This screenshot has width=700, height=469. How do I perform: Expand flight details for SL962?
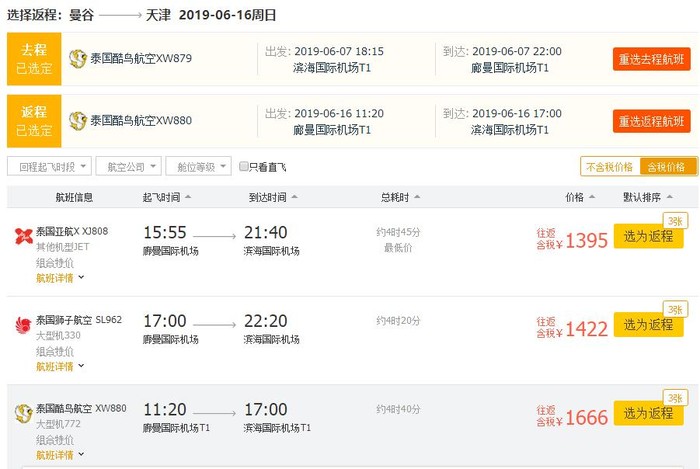60,366
